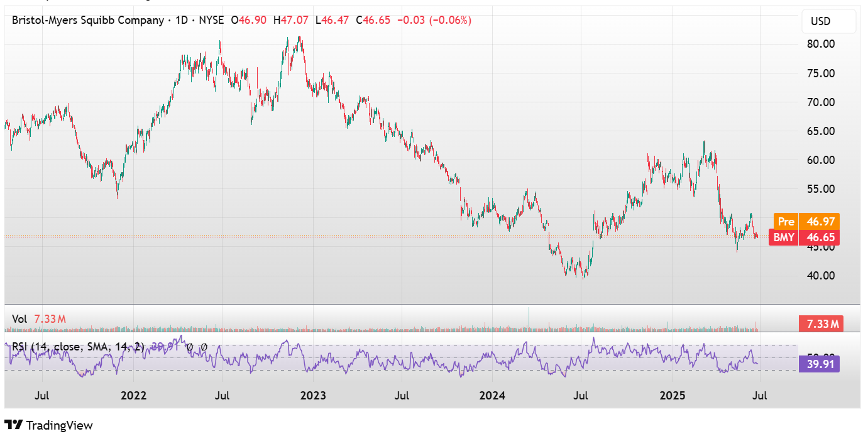Image resolution: width=868 pixels, height=434 pixels.
Task: Click the high value H47.07
Action: click(x=291, y=20)
